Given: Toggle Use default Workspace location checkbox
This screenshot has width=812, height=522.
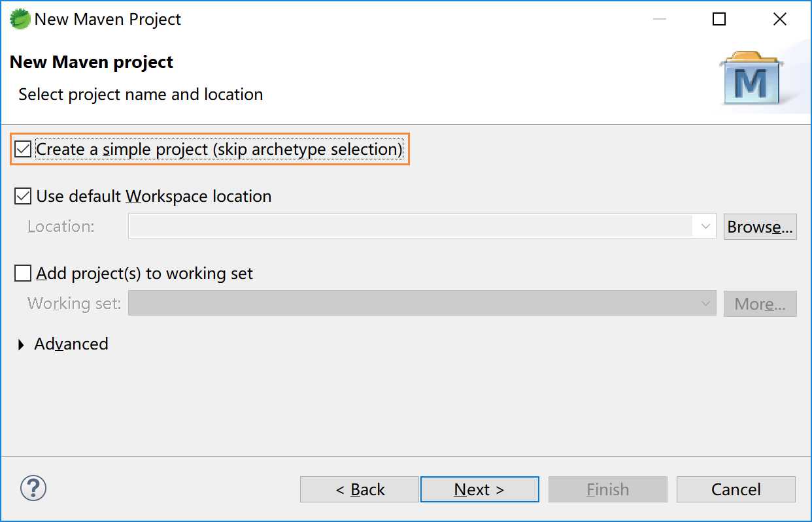Looking at the screenshot, I should (23, 196).
